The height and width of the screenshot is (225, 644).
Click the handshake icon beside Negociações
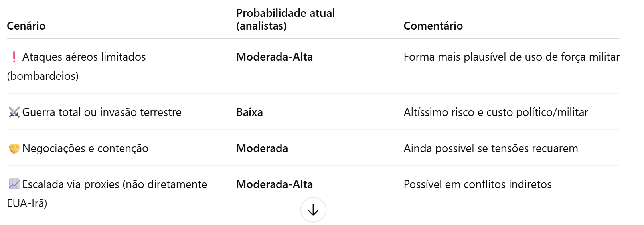click(x=14, y=148)
